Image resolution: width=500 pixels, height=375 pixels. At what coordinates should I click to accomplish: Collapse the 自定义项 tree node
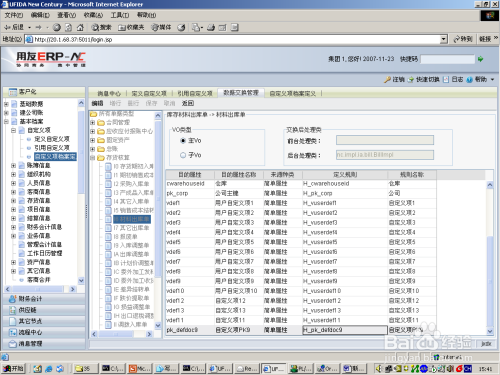(13, 130)
